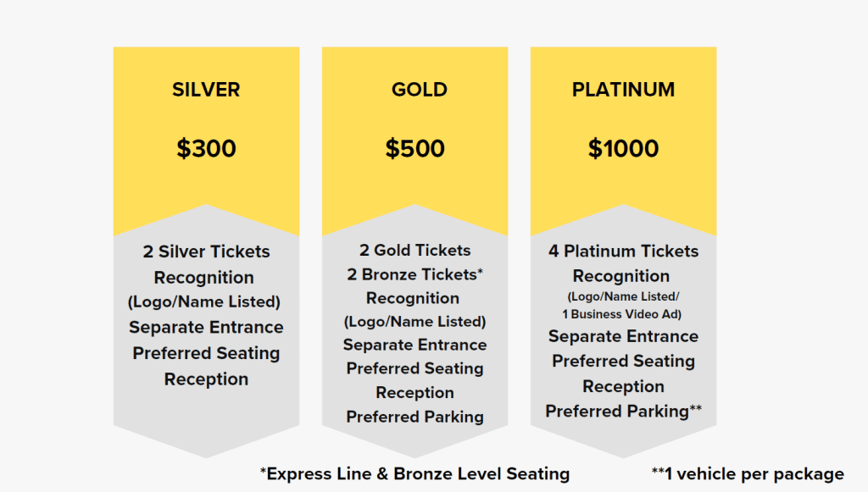This screenshot has width=868, height=492.
Task: Click the 1 vehicle per package footnote
Action: tap(747, 473)
